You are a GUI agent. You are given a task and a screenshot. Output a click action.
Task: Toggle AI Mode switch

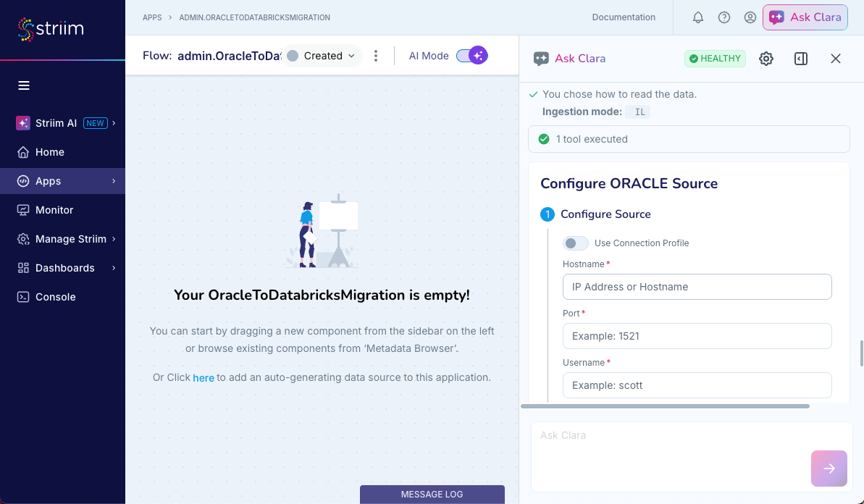472,56
